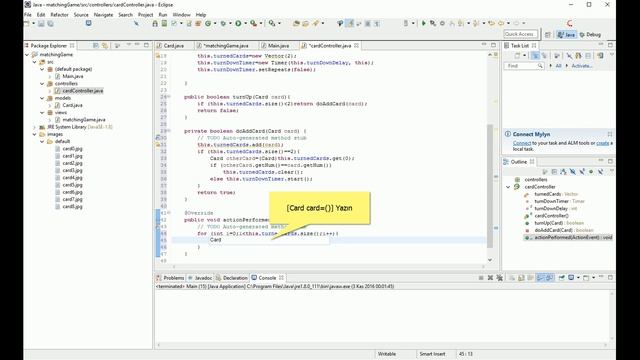Screen dimensions: 640x360
Task: Open the Javadoc tab
Action: point(201,278)
